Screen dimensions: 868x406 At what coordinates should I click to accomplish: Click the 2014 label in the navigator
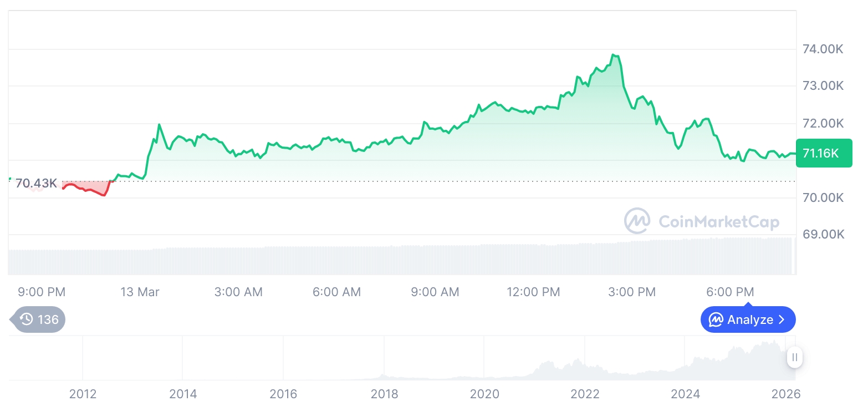[183, 394]
